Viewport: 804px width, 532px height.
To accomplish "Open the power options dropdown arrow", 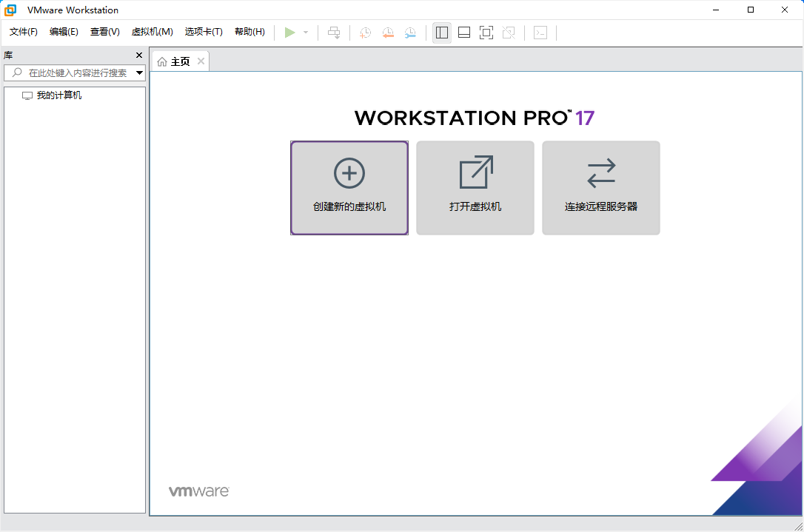I will (306, 33).
